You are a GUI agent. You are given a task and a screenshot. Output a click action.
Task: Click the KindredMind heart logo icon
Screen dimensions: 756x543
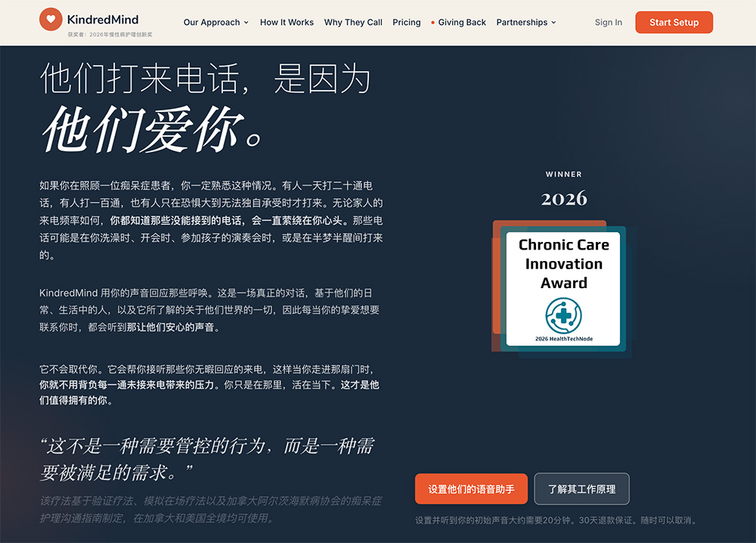tap(51, 20)
